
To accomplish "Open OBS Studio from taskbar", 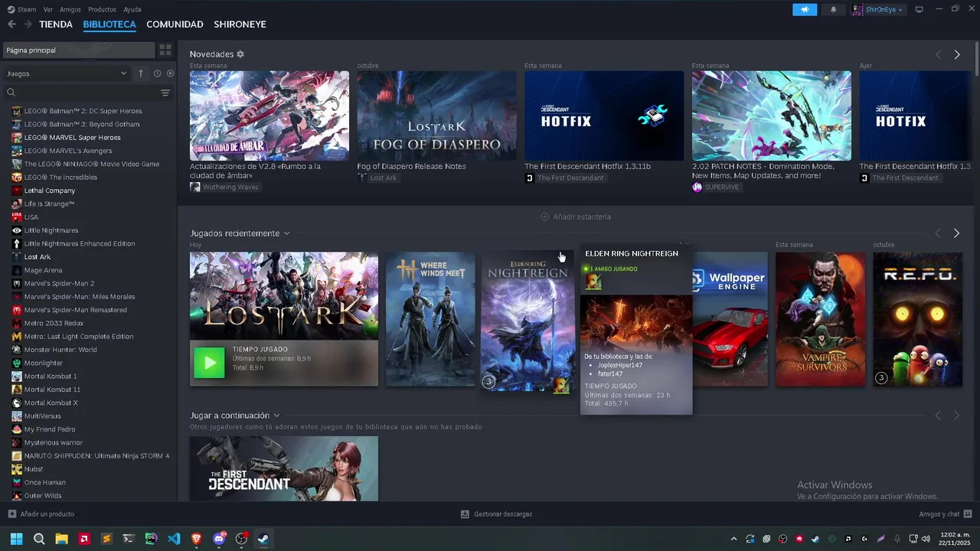I will coord(241,539).
